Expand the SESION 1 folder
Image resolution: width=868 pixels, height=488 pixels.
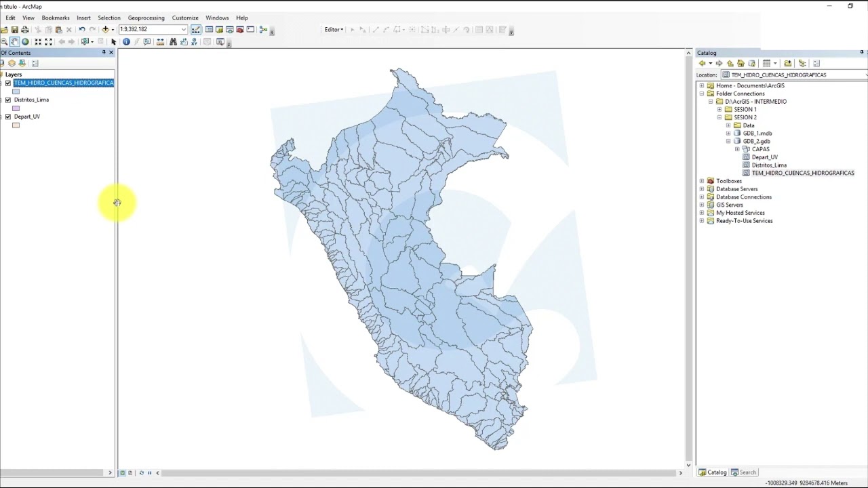(719, 109)
